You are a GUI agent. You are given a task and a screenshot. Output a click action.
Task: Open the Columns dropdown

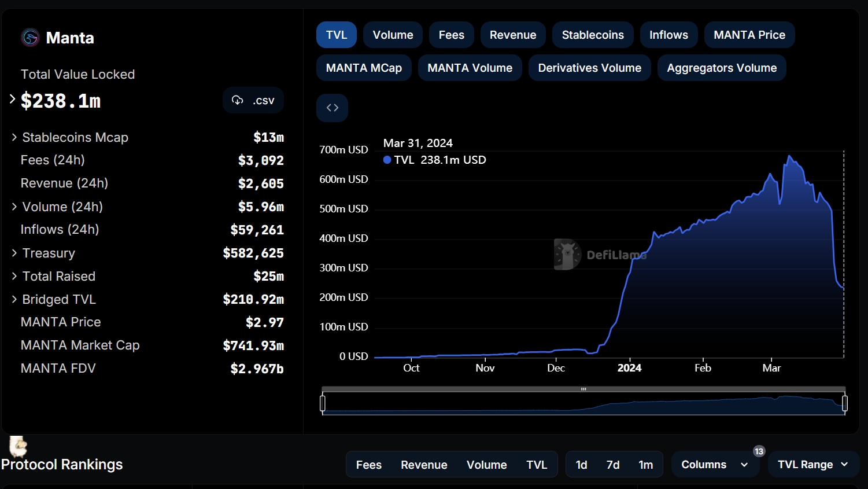click(714, 465)
